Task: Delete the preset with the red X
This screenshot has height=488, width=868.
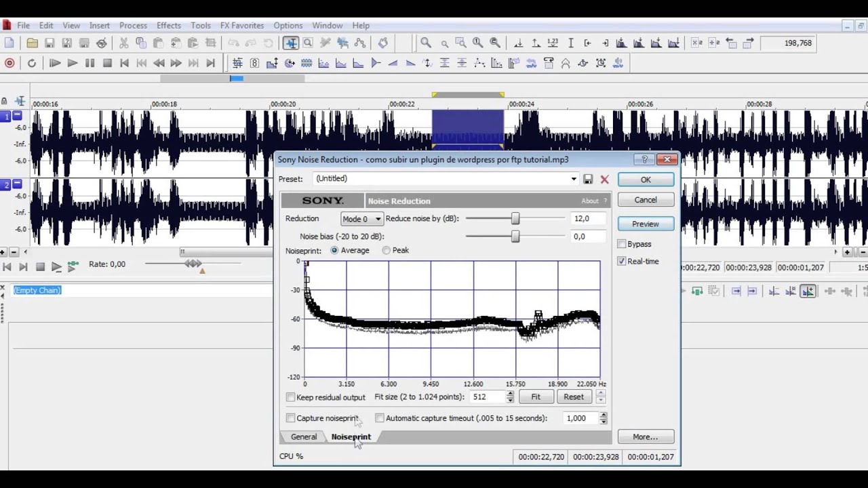Action: tap(604, 180)
